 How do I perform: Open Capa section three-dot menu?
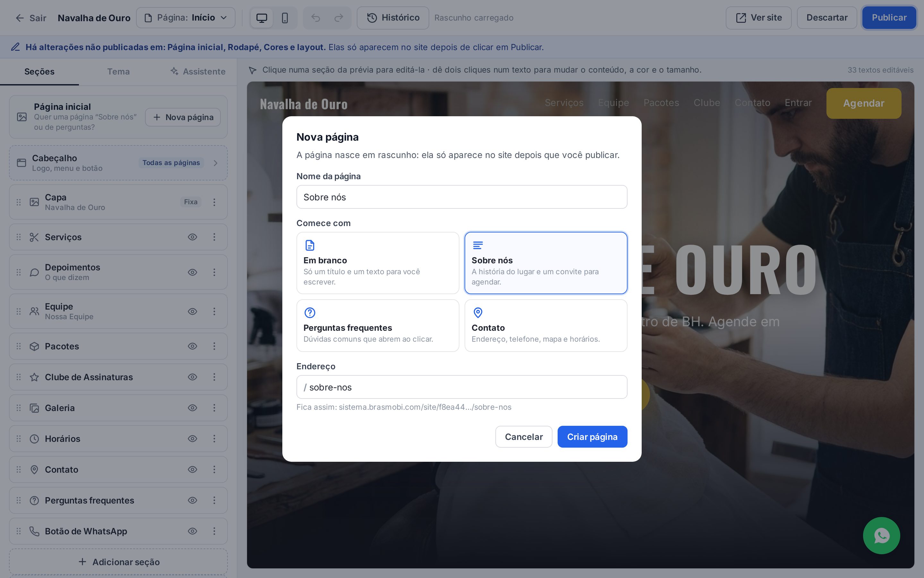pos(214,202)
